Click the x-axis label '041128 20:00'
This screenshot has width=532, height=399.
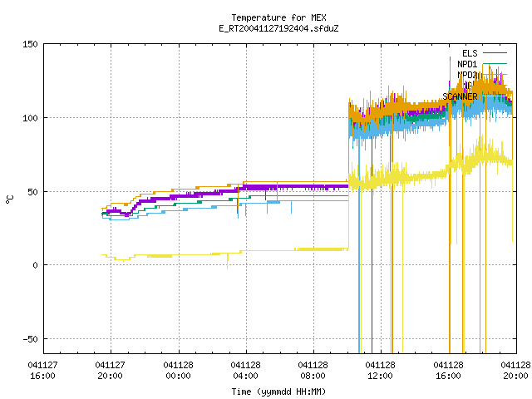[x=515, y=371]
